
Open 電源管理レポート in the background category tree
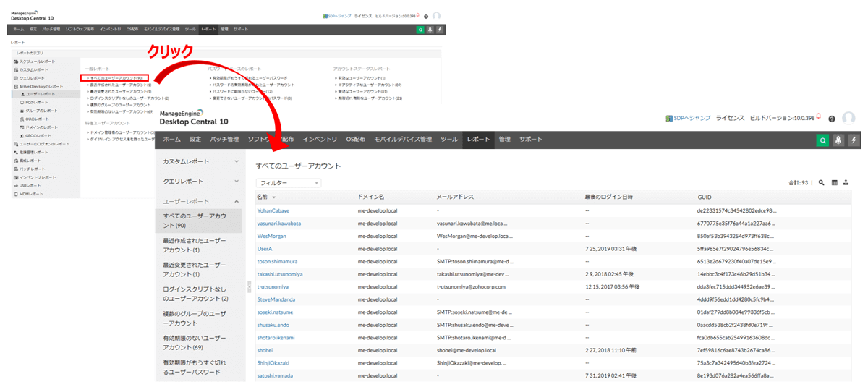33,153
